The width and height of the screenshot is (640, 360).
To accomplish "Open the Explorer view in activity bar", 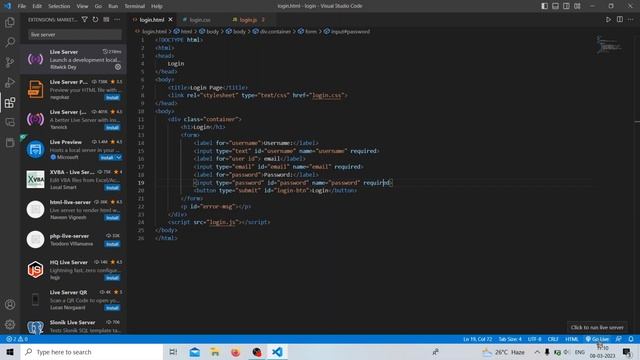I will point(10,22).
